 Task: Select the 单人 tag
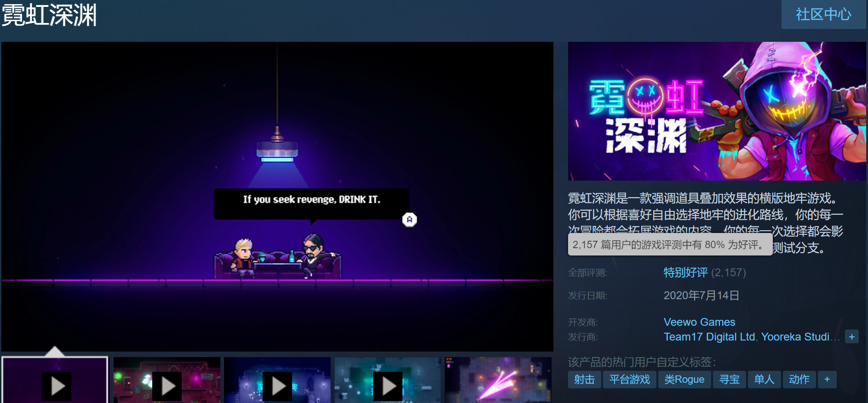click(765, 380)
